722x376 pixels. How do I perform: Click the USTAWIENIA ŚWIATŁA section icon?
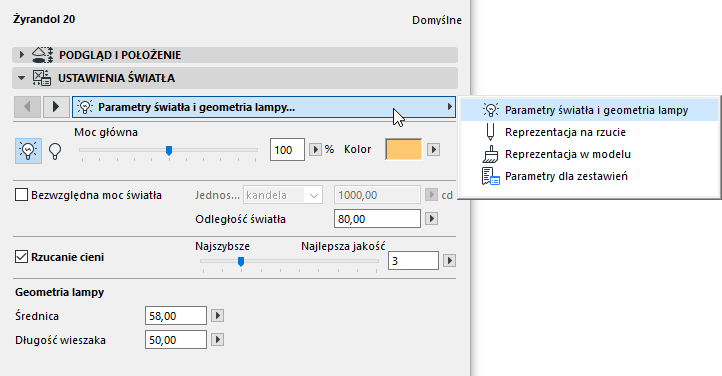pos(41,78)
